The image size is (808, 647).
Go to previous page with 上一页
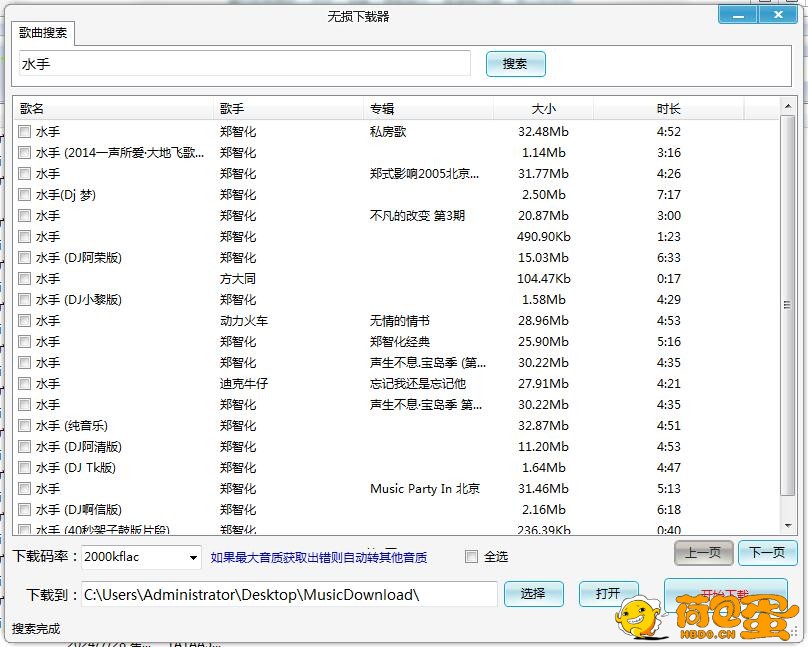tap(703, 553)
